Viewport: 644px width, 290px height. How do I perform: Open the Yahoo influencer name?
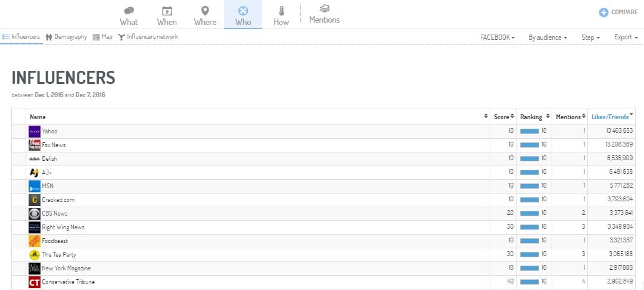coord(49,132)
